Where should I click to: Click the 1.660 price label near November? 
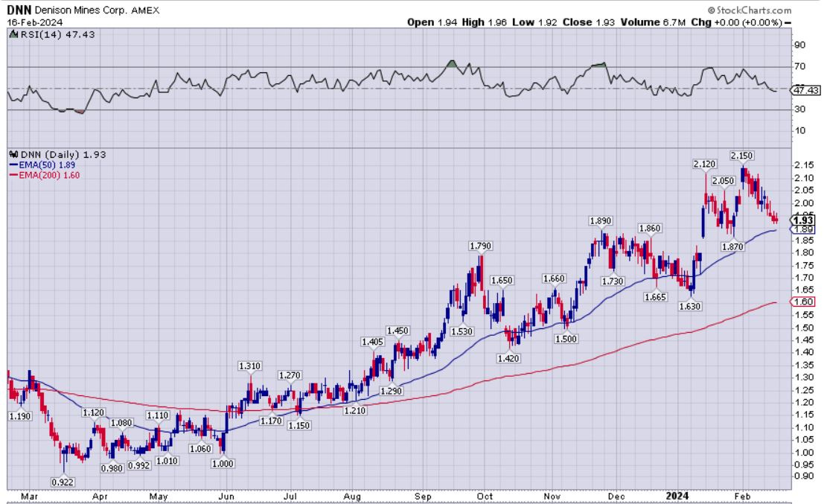[554, 278]
